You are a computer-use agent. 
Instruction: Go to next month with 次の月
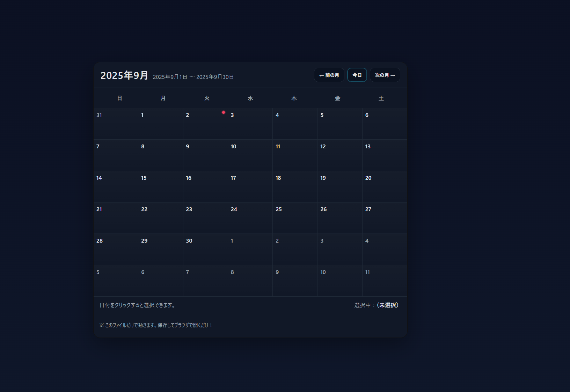(385, 75)
